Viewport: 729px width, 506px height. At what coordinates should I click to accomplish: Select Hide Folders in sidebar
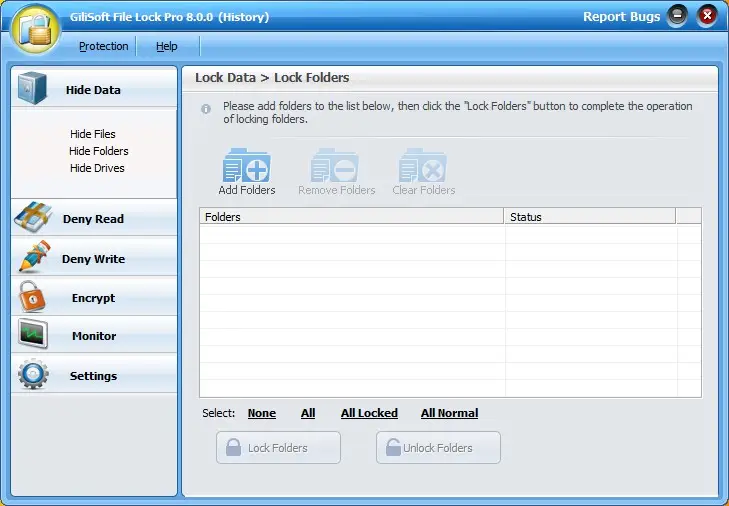pos(99,151)
